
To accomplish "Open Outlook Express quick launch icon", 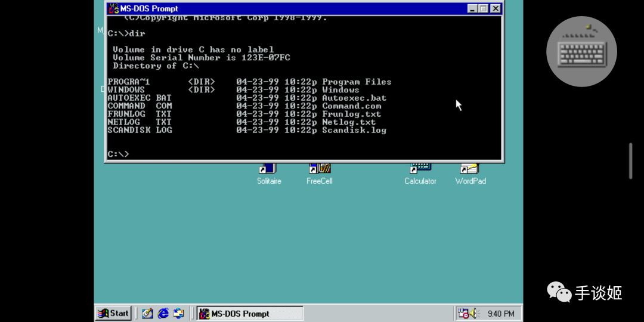I will tap(179, 314).
